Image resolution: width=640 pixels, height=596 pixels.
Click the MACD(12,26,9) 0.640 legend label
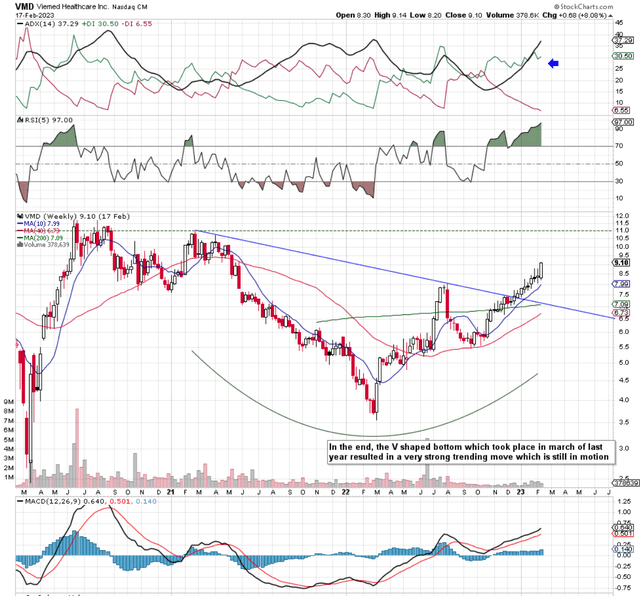point(64,501)
